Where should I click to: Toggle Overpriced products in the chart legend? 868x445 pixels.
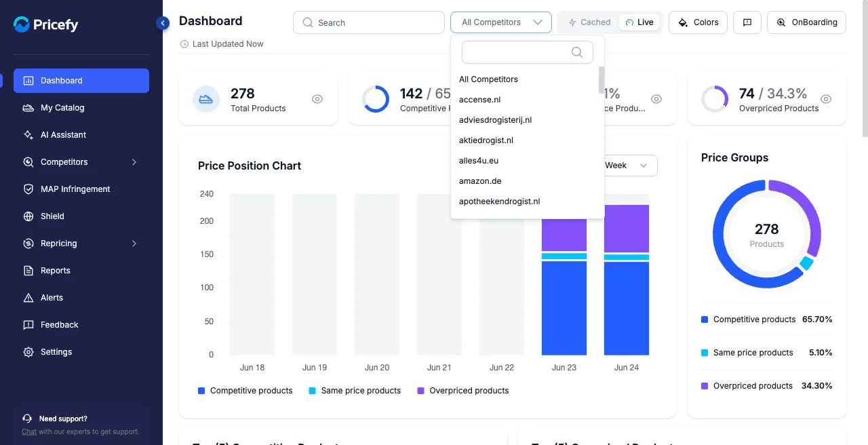pyautogui.click(x=463, y=391)
